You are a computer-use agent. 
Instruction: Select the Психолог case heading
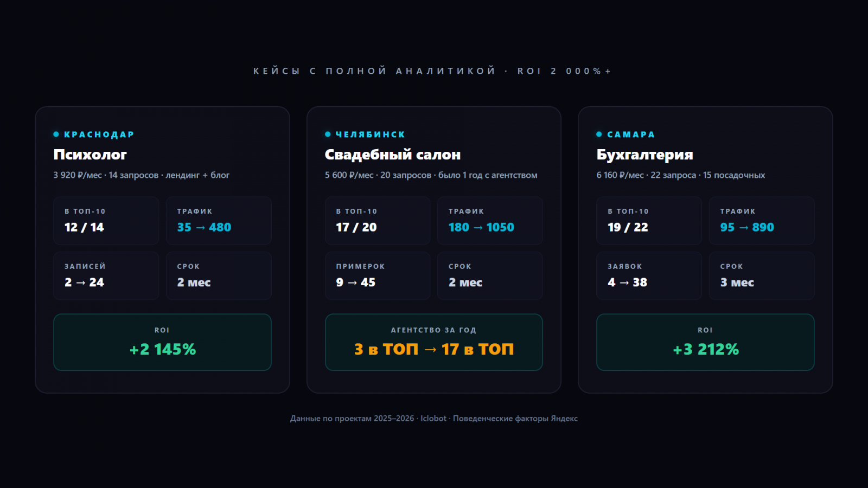[x=90, y=155]
